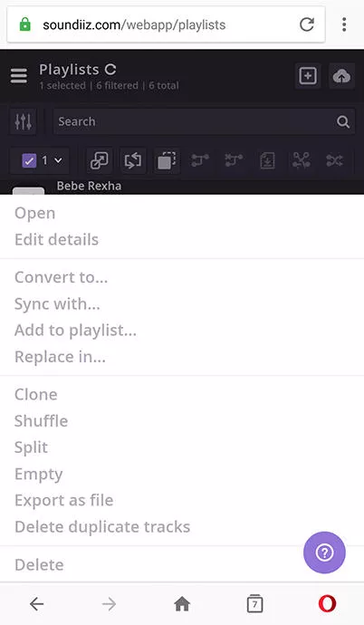Click the purple help question button
This screenshot has height=625, width=364.
point(324,553)
